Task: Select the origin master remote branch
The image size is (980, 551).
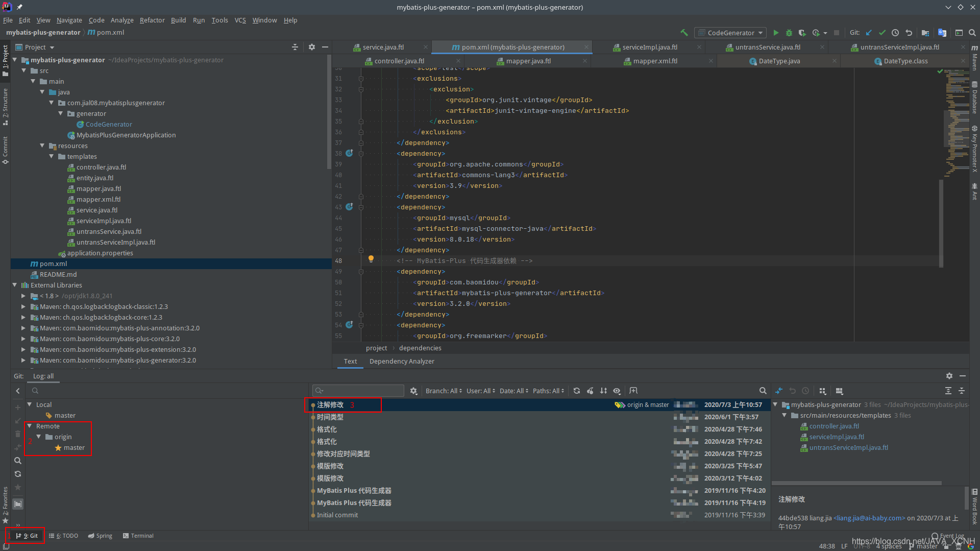Action: tap(74, 447)
